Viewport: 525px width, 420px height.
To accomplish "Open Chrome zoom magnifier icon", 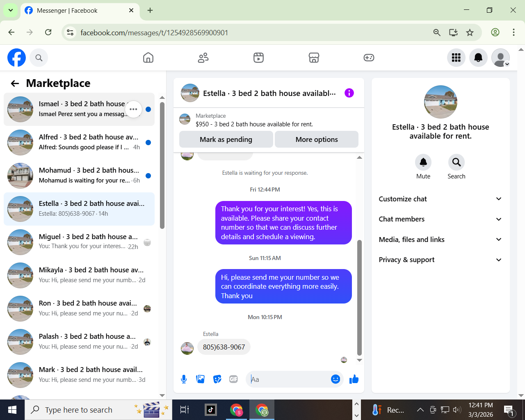I will pos(437,32).
